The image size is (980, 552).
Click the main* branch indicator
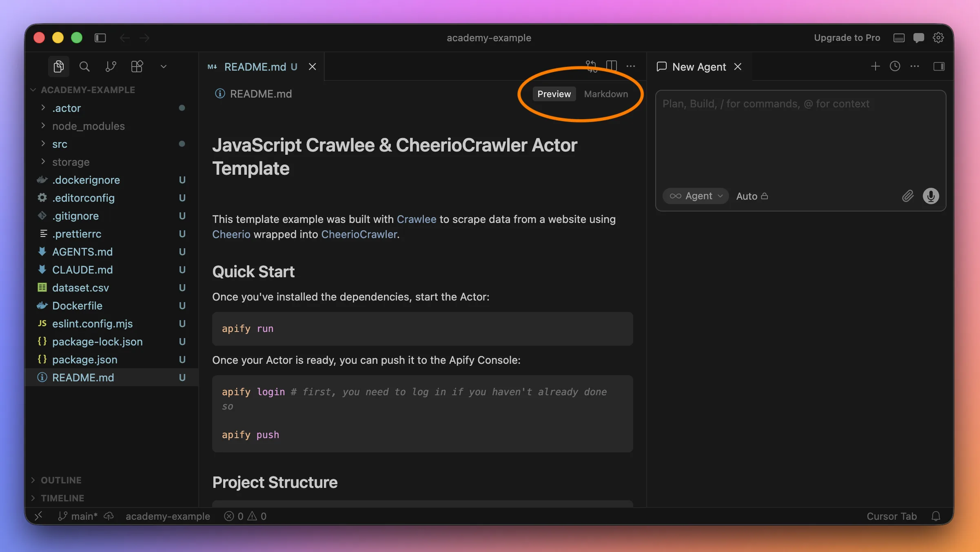pyautogui.click(x=78, y=516)
